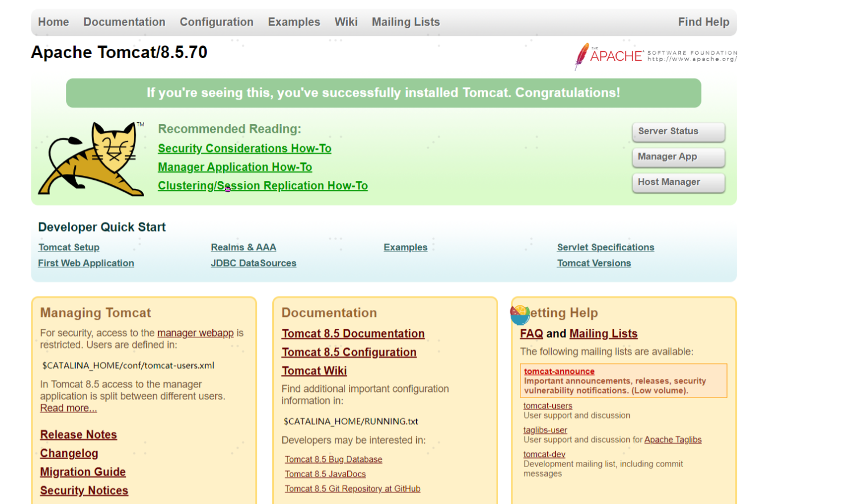Open the taglibs-user mailing list link
This screenshot has width=866, height=504.
click(545, 431)
